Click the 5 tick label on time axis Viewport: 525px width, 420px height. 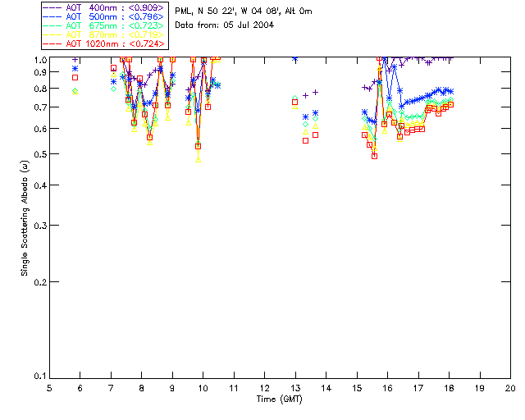[x=49, y=387]
